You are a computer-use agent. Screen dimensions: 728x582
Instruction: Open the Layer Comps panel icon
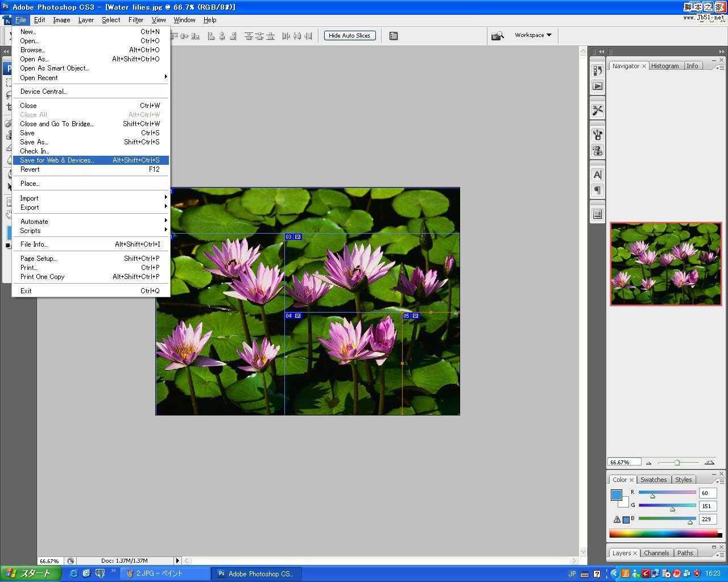pos(597,214)
